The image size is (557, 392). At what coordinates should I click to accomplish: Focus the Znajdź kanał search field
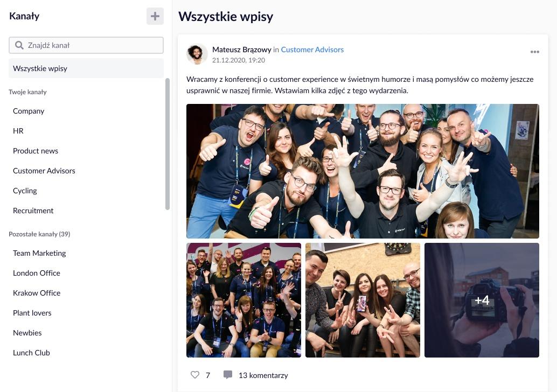pos(86,45)
